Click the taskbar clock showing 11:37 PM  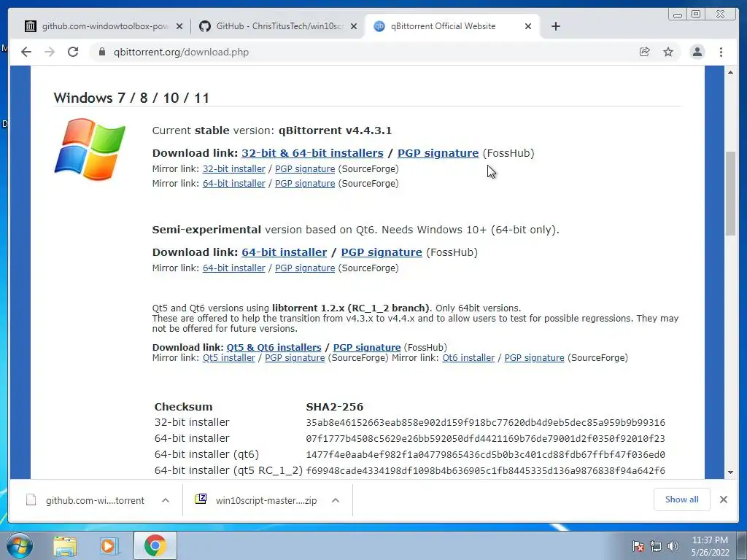[710, 546]
